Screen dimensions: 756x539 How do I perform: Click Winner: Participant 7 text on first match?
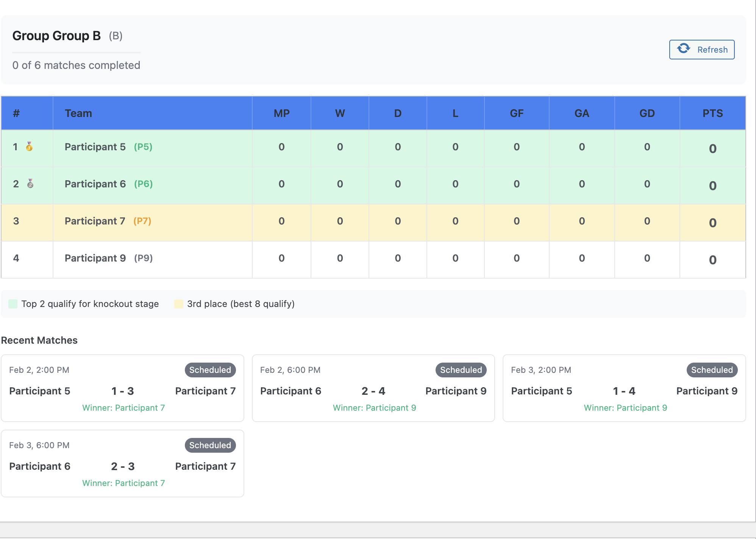[x=123, y=408]
